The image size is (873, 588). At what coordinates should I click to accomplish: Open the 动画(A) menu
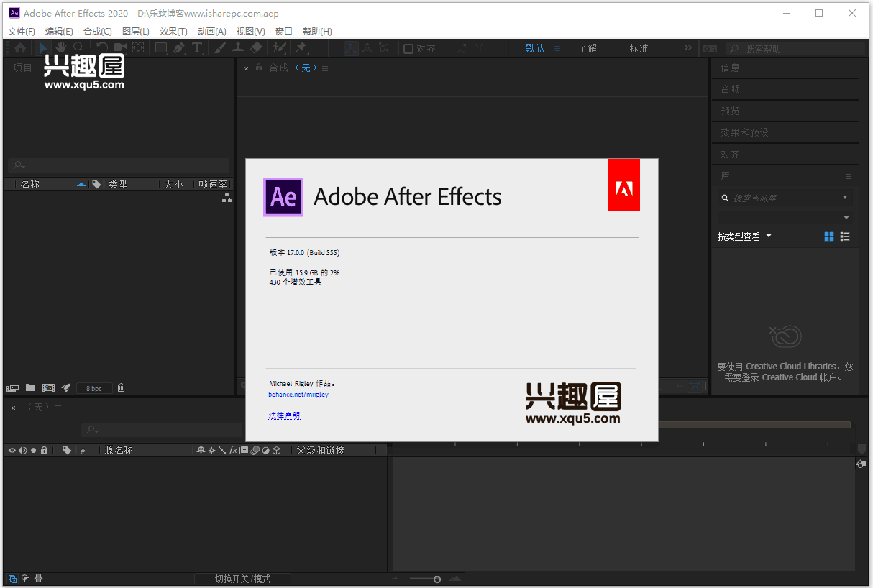211,32
